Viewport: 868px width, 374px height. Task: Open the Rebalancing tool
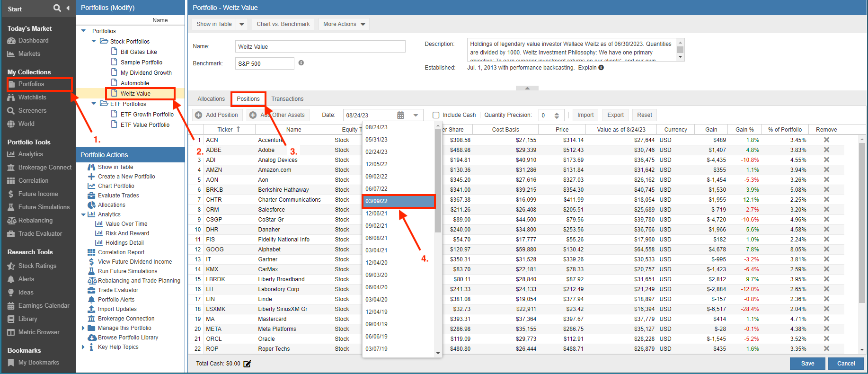[x=35, y=220]
